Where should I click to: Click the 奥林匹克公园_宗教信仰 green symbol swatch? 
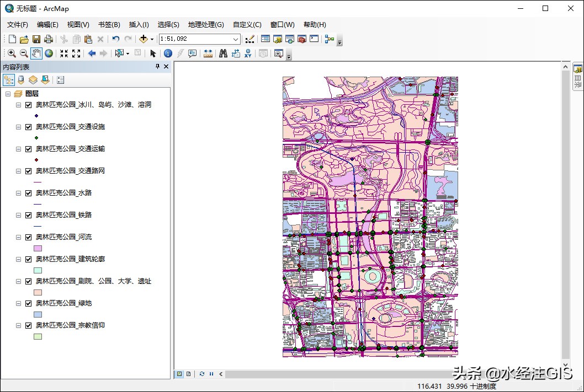tap(38, 336)
